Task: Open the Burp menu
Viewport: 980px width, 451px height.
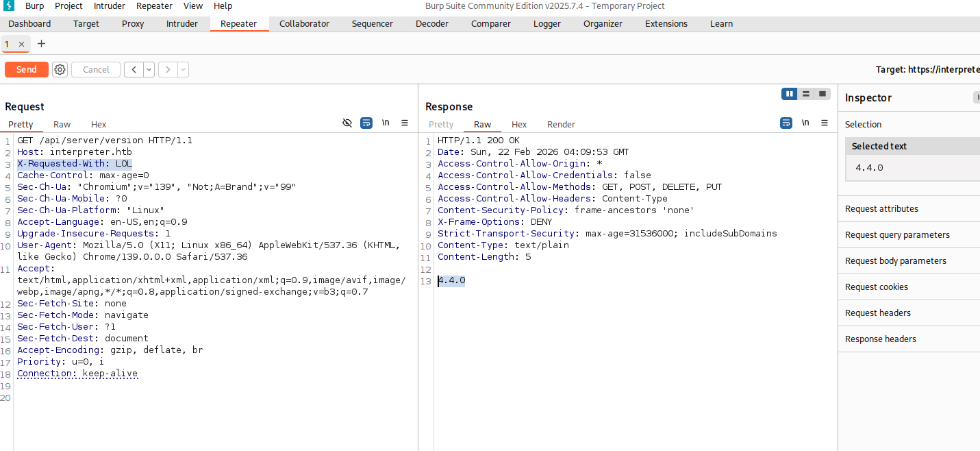Action: click(35, 5)
